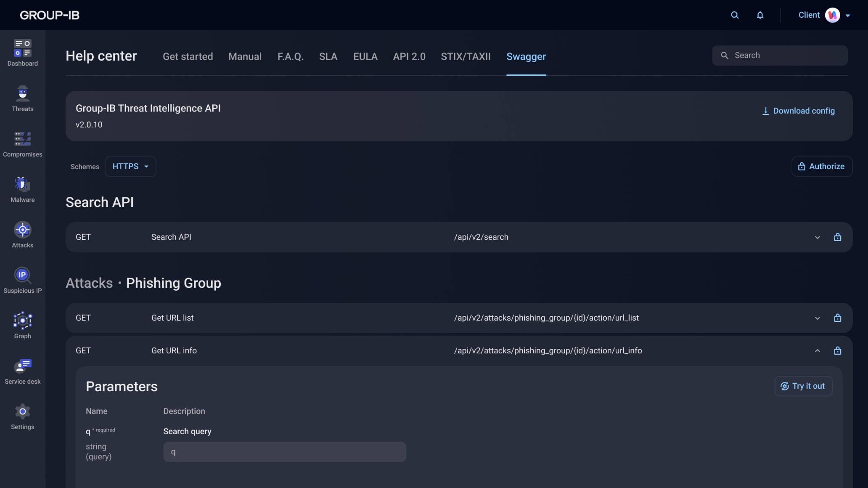868x488 pixels.
Task: Expand the Search API endpoint chevron
Action: (x=818, y=237)
